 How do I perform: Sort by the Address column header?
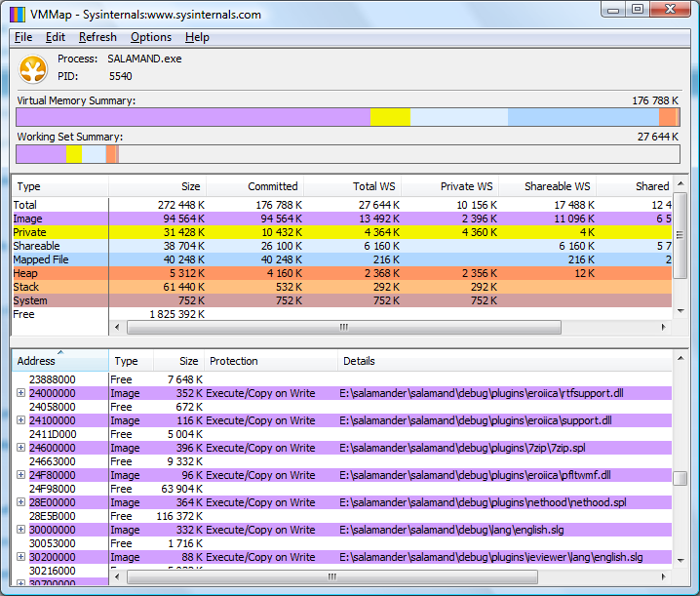click(x=60, y=361)
